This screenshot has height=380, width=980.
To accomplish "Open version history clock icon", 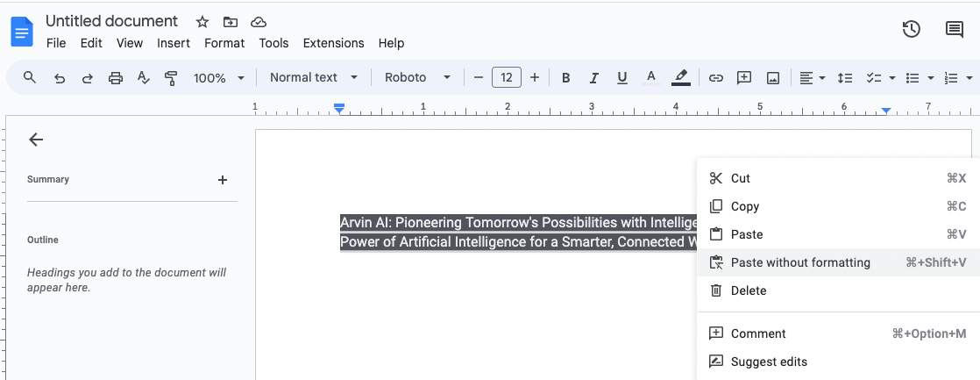I will [x=912, y=29].
